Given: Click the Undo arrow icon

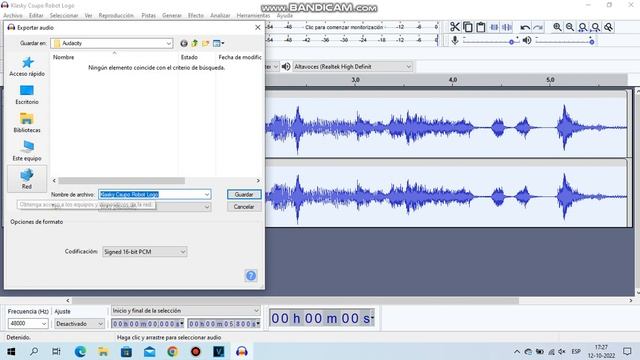Looking at the screenshot, I should 525,27.
